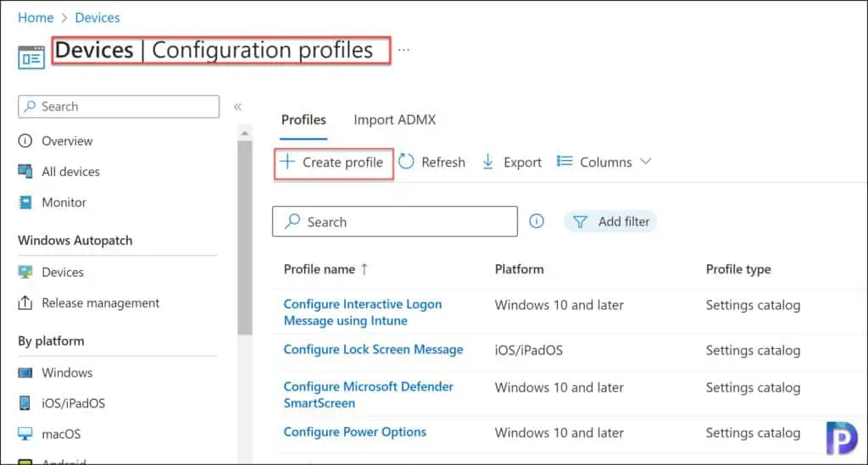868x465 pixels.
Task: Click the sidebar vertical scrollbar thumb
Action: pyautogui.click(x=245, y=238)
